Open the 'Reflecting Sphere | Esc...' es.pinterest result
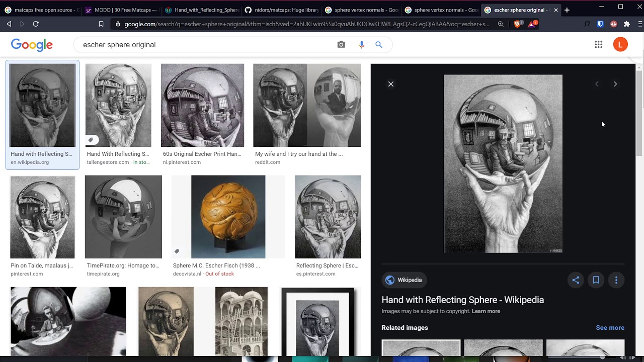644x362 pixels. click(328, 217)
